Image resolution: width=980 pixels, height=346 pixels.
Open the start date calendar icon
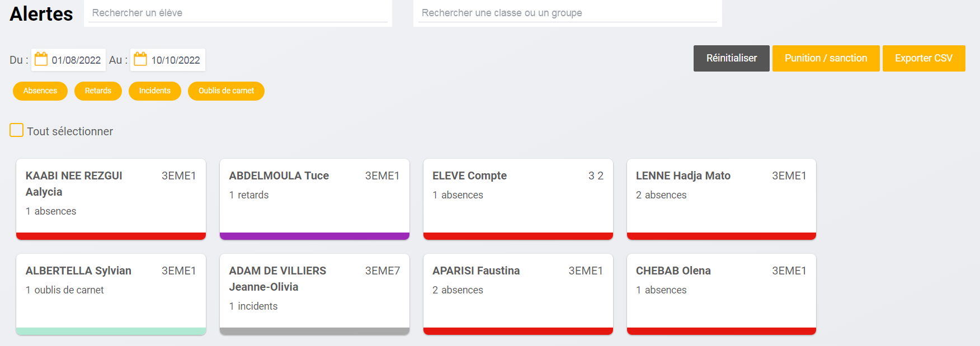point(41,59)
